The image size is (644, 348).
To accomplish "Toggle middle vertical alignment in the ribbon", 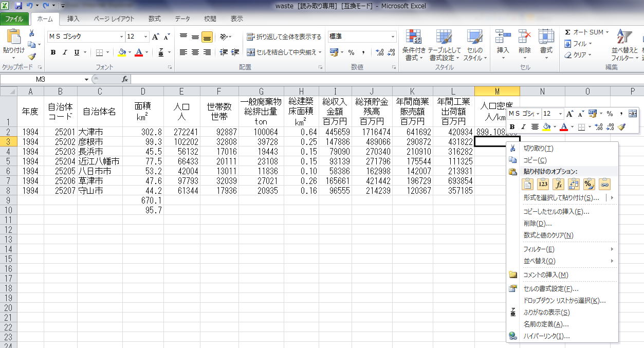I will pos(195,36).
